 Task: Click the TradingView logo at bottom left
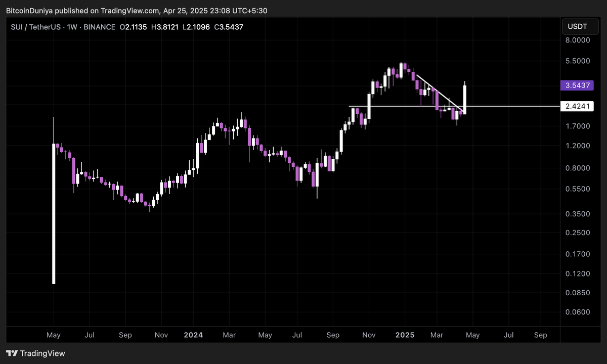[35, 353]
